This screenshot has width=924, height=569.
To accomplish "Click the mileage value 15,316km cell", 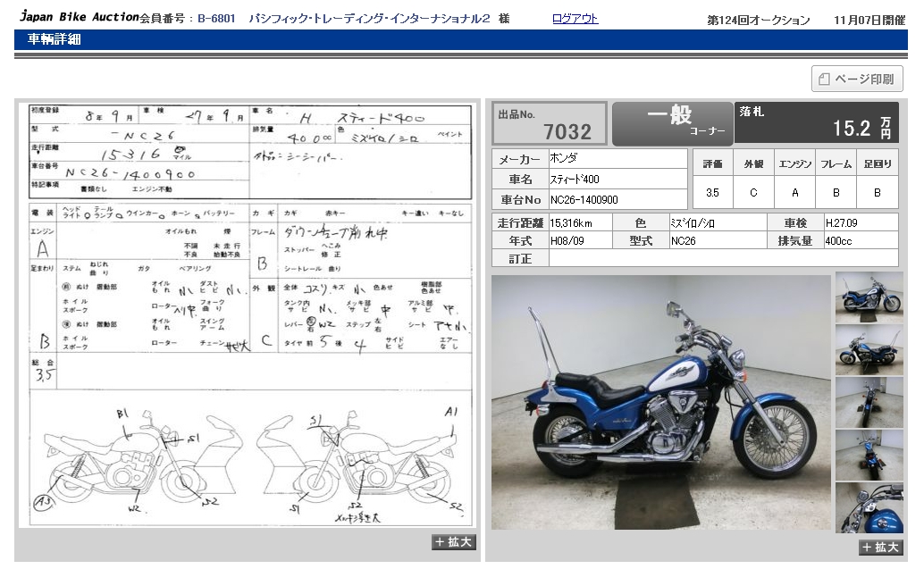I will click(x=579, y=222).
